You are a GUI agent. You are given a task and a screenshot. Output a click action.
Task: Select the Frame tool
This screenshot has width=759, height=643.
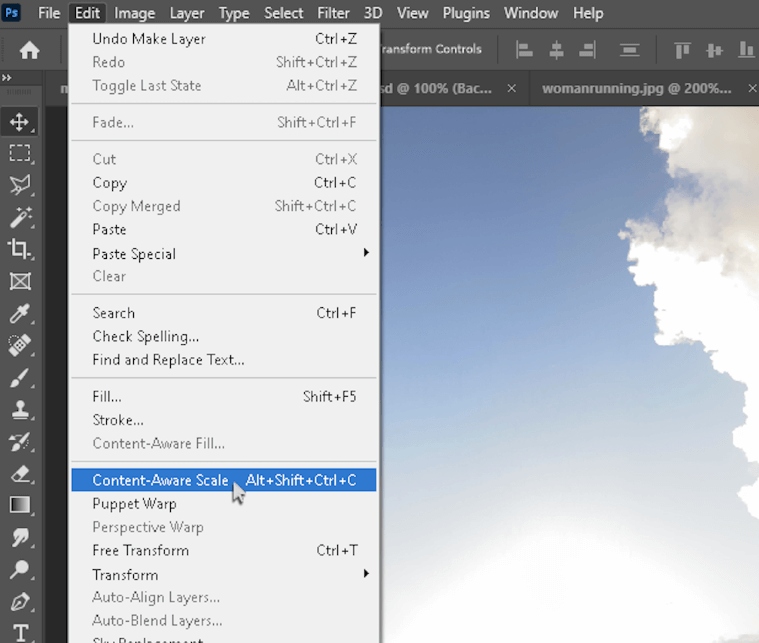coord(19,281)
